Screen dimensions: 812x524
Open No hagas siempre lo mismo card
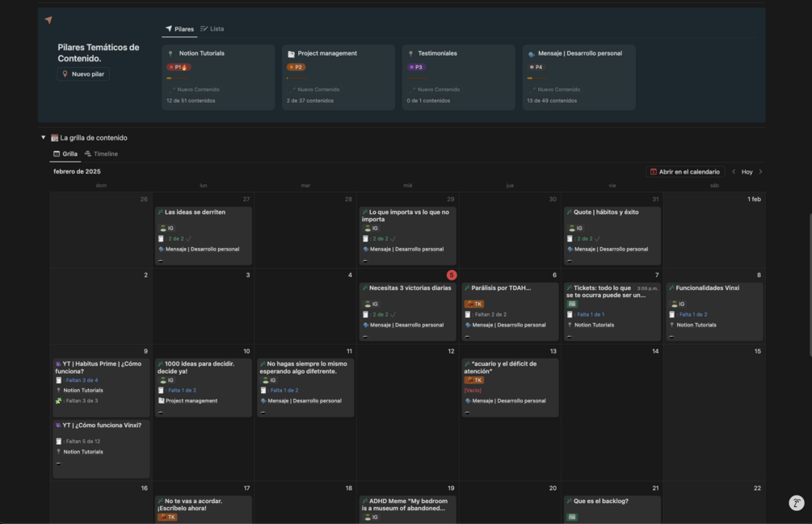(305, 388)
